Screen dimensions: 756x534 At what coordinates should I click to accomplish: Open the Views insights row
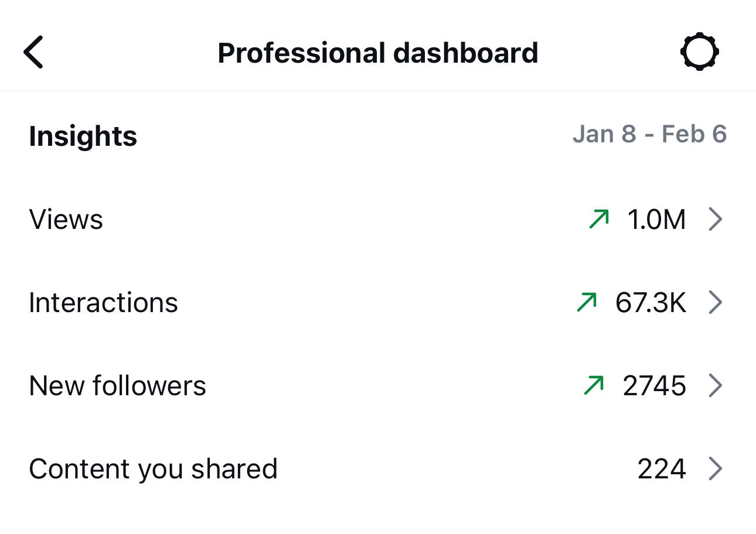66,220
